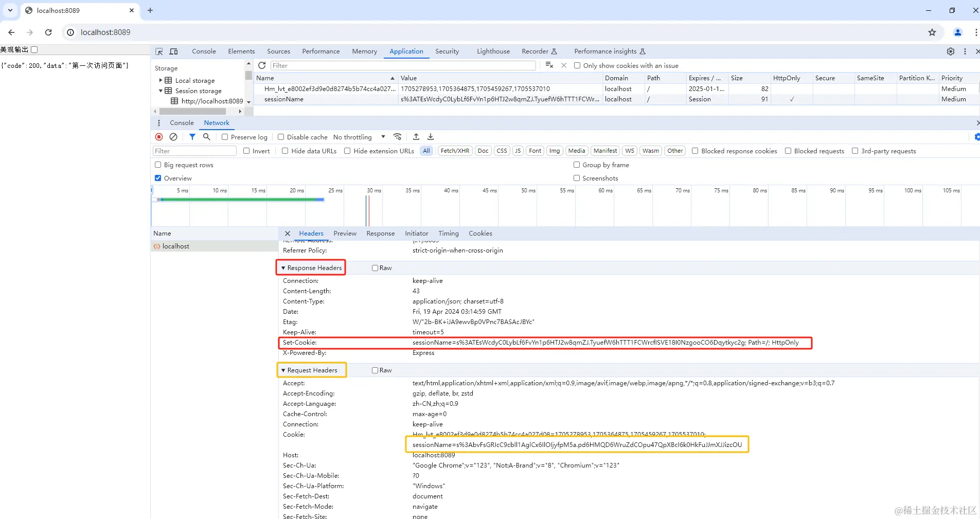Toggle the 美观输出 checkbox
The width and height of the screenshot is (980, 519).
coord(34,50)
